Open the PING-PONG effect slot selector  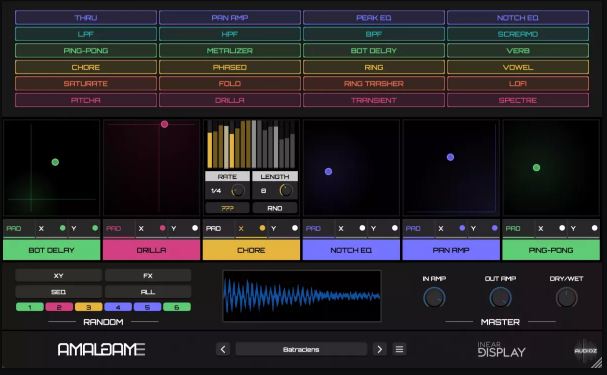click(x=551, y=250)
